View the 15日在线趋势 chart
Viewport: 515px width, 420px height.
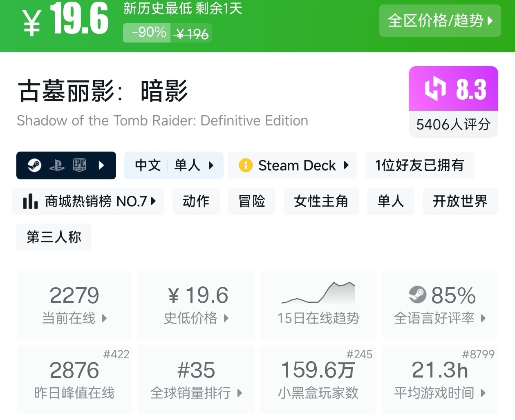pyautogui.click(x=318, y=304)
